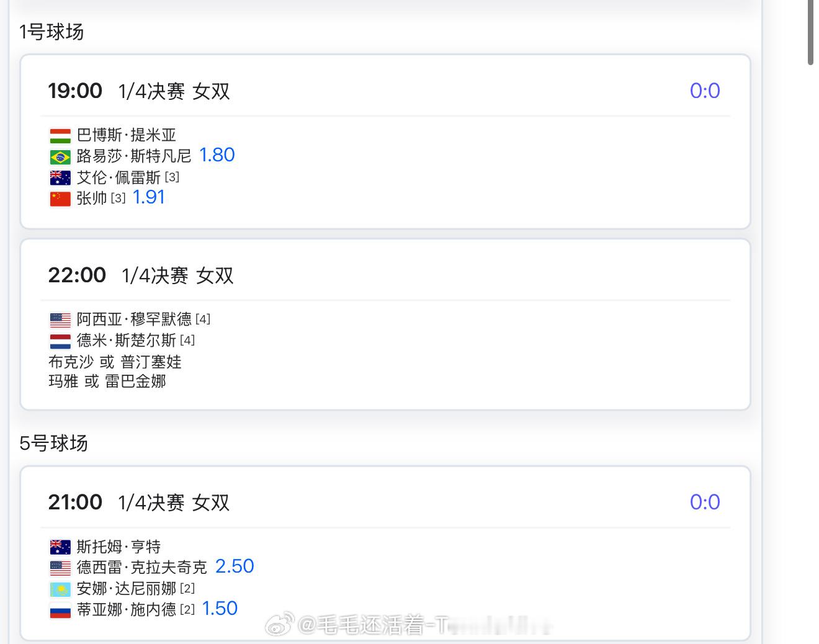
Task: Open the 22:00 women's doubles match card
Action: pyautogui.click(x=385, y=324)
